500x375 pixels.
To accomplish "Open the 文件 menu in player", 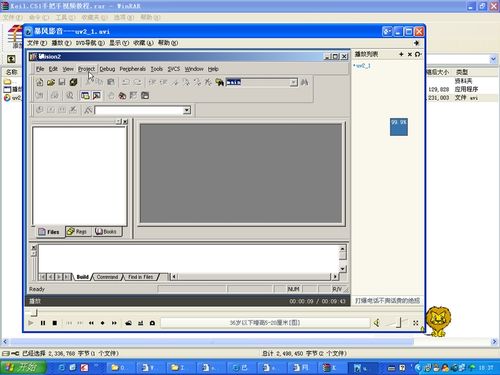I will (37, 43).
